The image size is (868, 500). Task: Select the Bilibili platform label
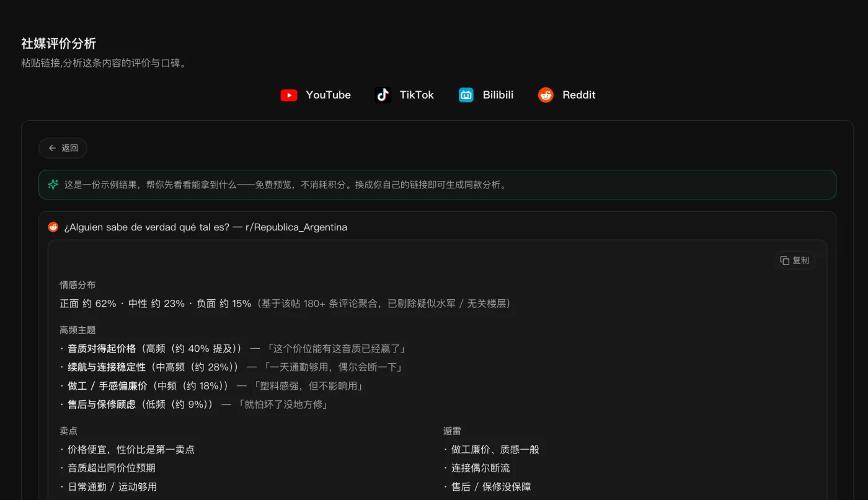pyautogui.click(x=498, y=95)
